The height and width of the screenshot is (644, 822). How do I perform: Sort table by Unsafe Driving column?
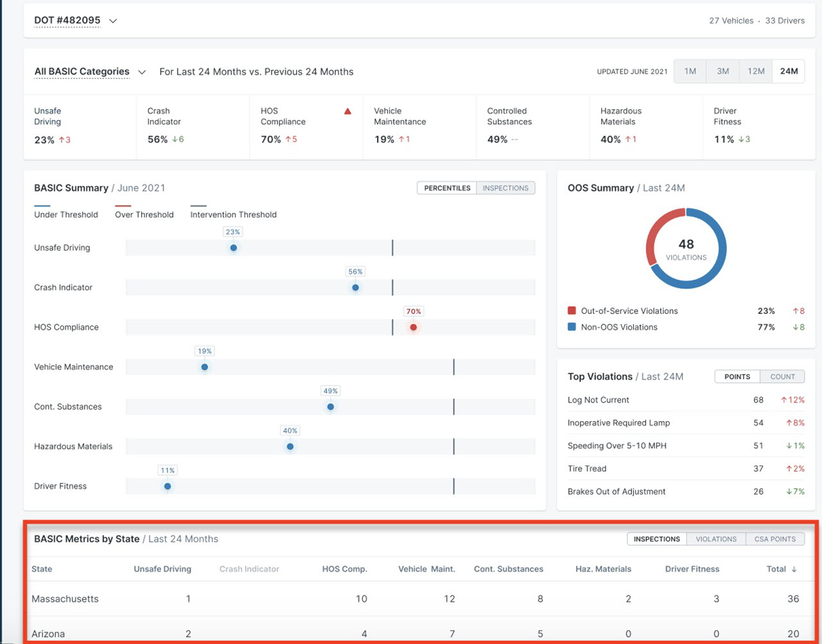162,569
